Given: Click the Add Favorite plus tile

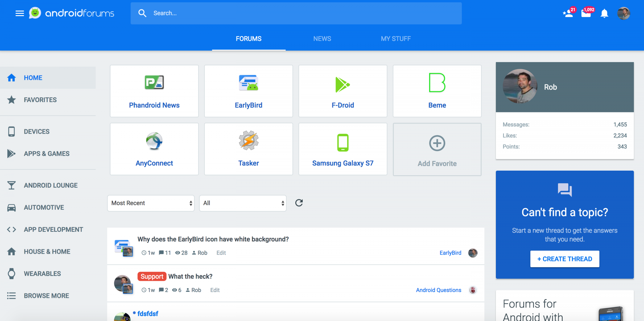Looking at the screenshot, I should tap(437, 149).
